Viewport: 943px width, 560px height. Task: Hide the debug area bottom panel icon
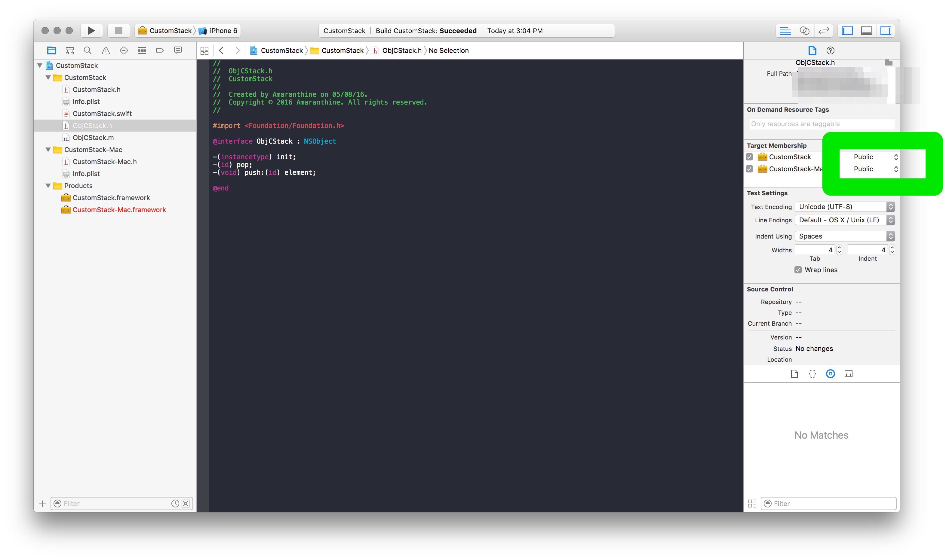point(866,31)
